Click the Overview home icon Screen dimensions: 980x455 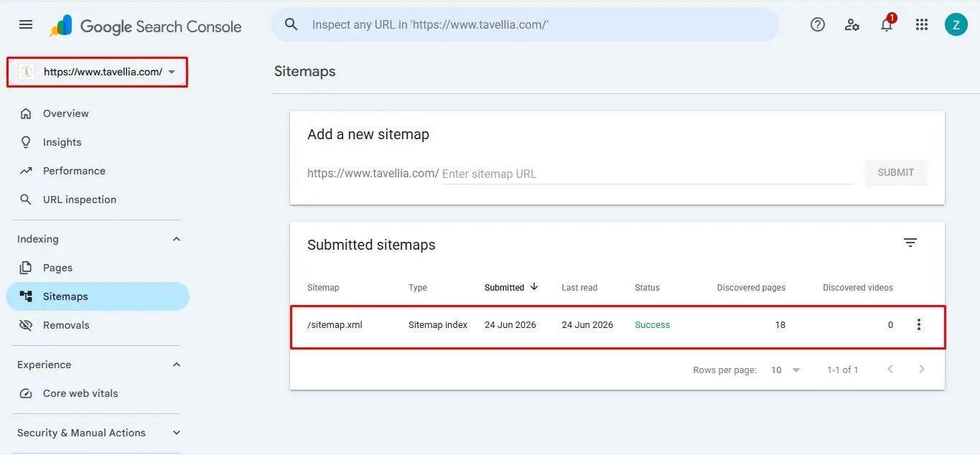[x=26, y=113]
